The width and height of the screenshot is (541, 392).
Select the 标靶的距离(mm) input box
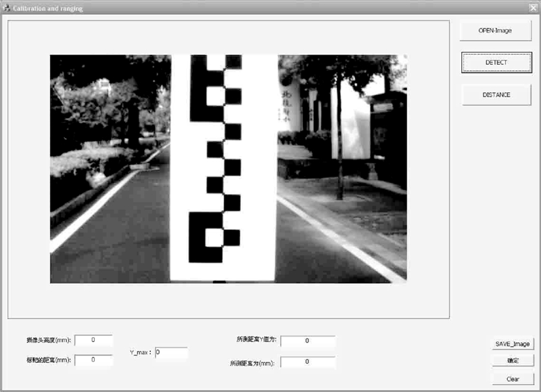click(93, 360)
